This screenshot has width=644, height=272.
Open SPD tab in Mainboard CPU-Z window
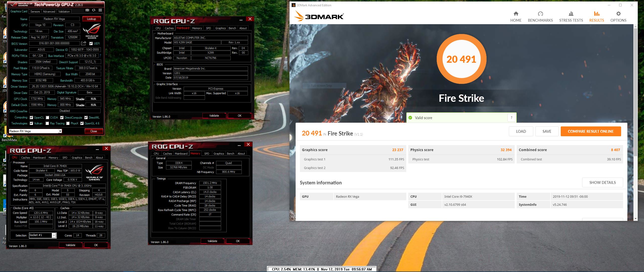coord(209,28)
